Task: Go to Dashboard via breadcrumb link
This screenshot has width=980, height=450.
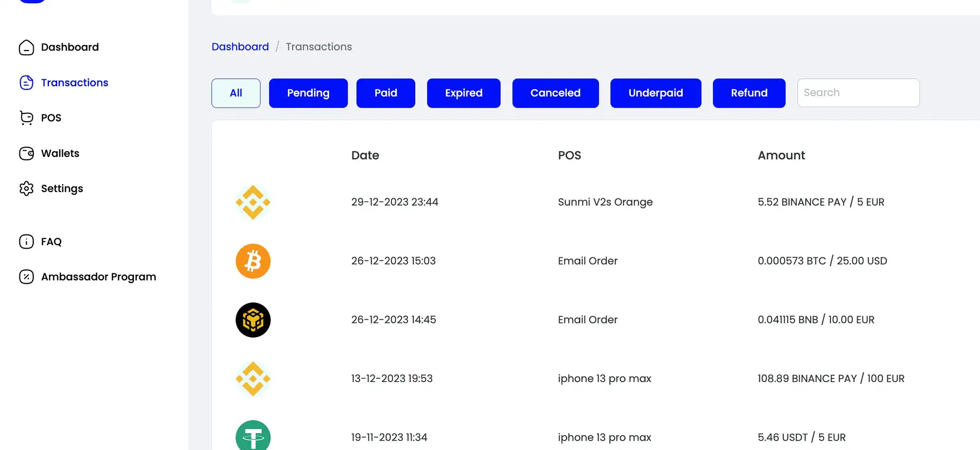Action: click(240, 46)
